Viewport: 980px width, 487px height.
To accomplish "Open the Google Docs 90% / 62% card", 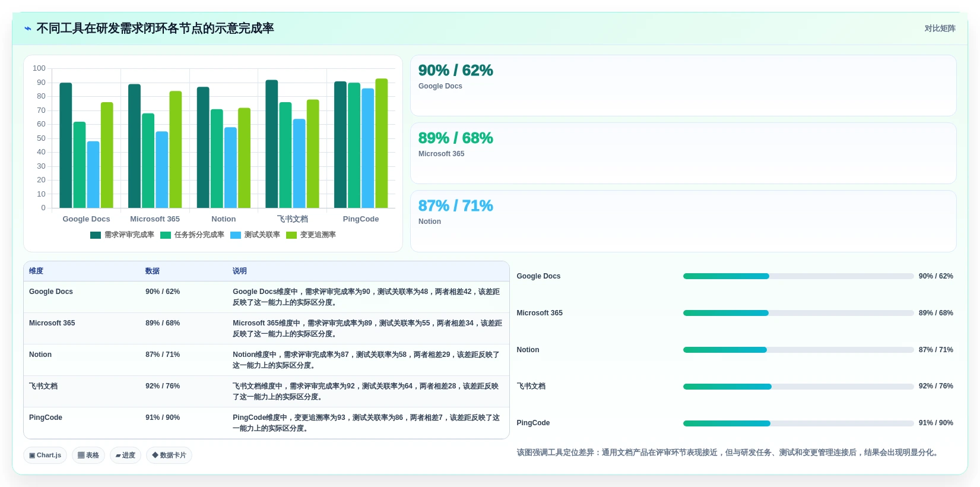I will point(683,86).
